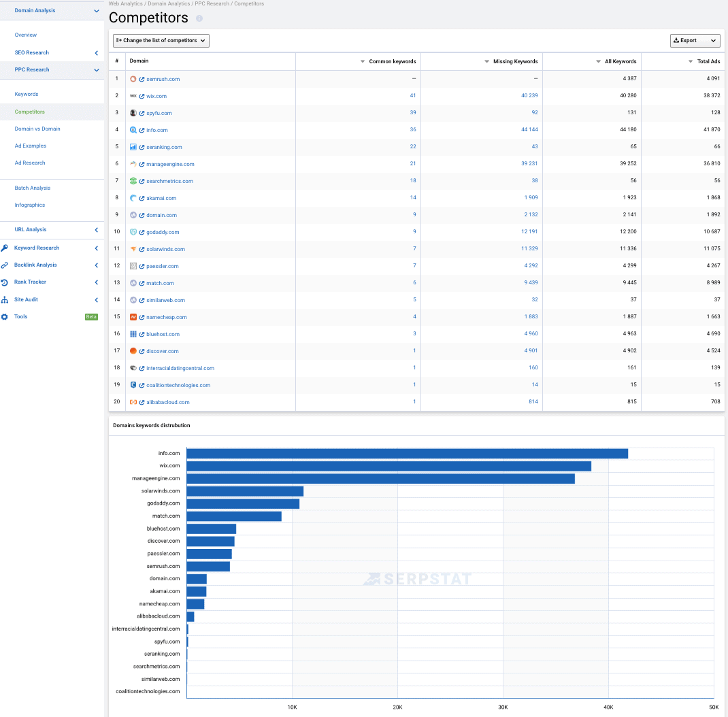This screenshot has height=717, width=728.
Task: Open external link icon for akamai.com
Action: [142, 198]
